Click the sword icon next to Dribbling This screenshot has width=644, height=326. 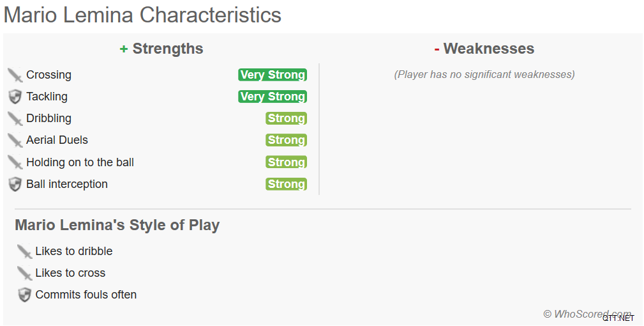[x=15, y=119]
